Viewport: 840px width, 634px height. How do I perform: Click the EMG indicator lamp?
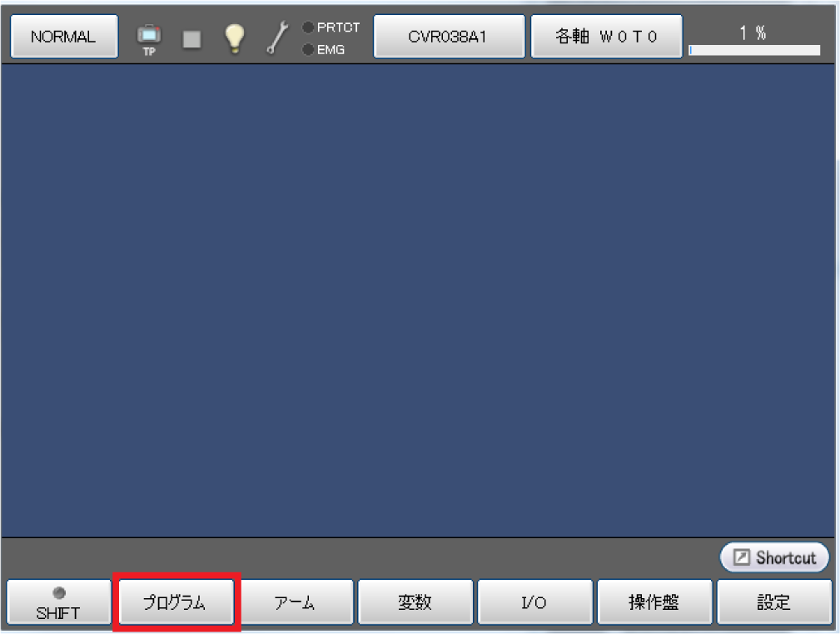click(x=308, y=49)
